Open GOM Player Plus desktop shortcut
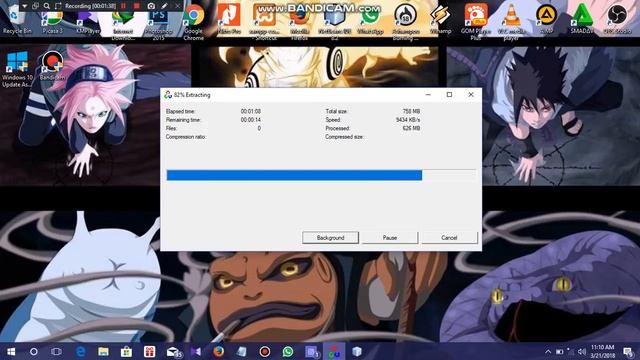This screenshot has width=640, height=360. [476, 22]
